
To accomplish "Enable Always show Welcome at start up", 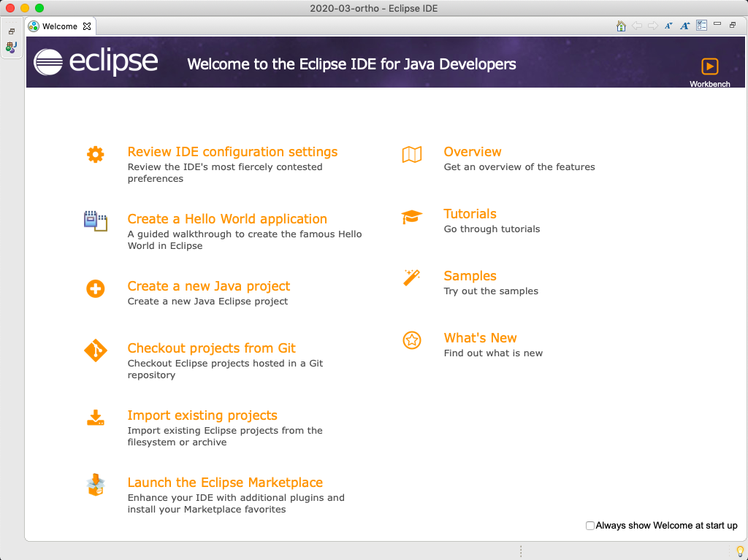I will tap(590, 526).
